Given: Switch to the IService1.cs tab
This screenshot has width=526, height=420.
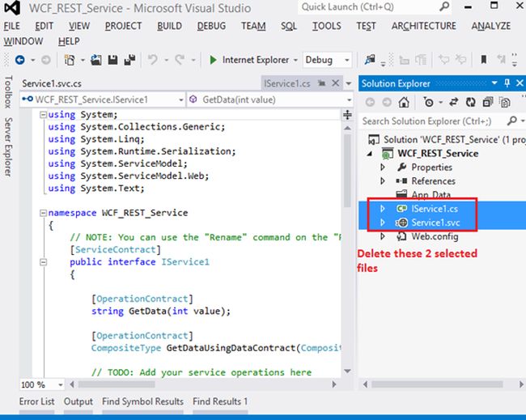Looking at the screenshot, I should 286,83.
